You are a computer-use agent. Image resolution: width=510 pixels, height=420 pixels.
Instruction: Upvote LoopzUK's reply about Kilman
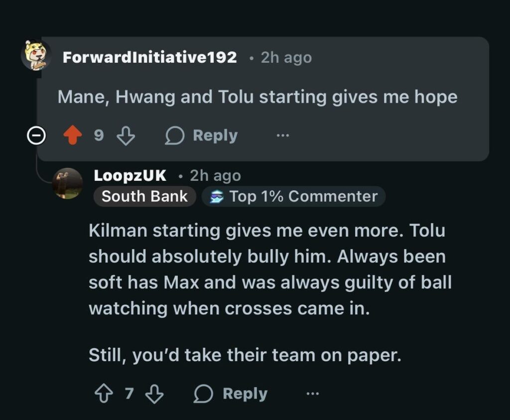tap(104, 393)
